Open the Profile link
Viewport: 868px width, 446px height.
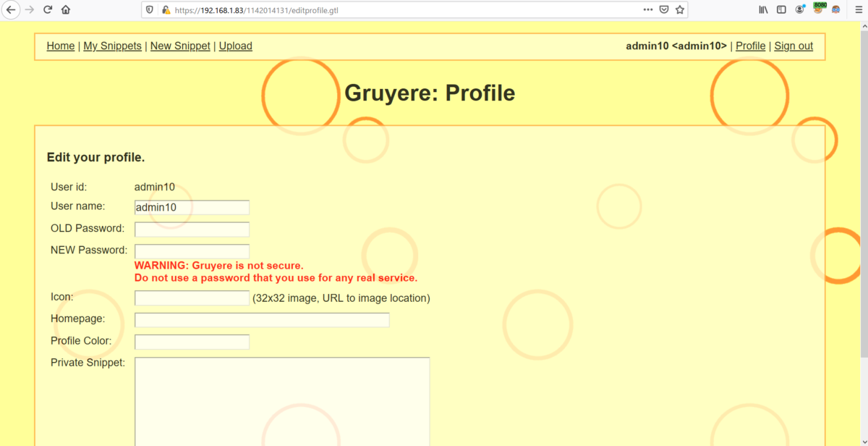[751, 46]
